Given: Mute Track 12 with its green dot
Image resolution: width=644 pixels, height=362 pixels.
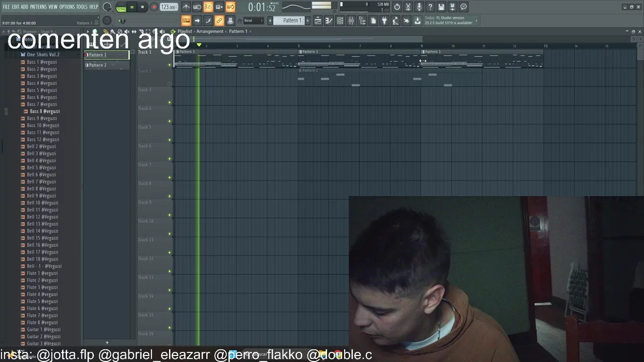Looking at the screenshot, I should [170, 271].
